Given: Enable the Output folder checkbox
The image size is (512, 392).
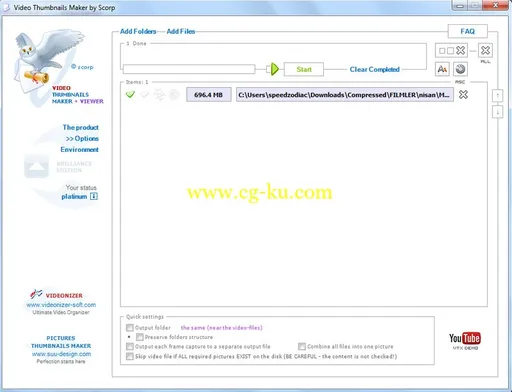Looking at the screenshot, I should click(130, 328).
